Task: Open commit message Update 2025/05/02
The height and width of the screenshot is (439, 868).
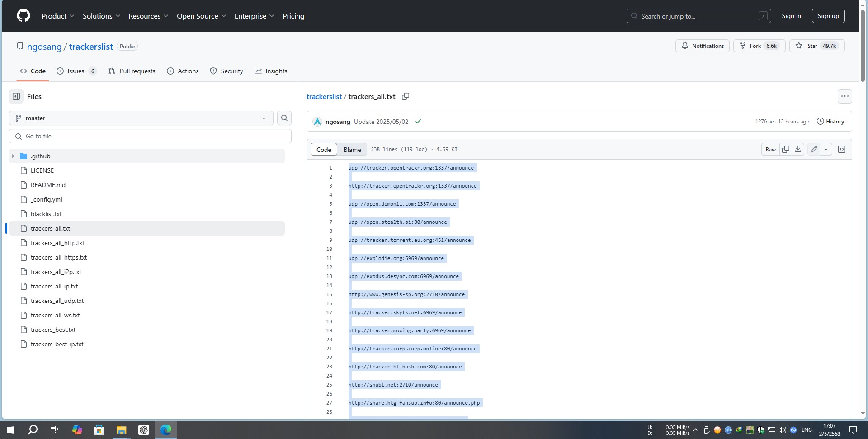Action: click(x=381, y=122)
